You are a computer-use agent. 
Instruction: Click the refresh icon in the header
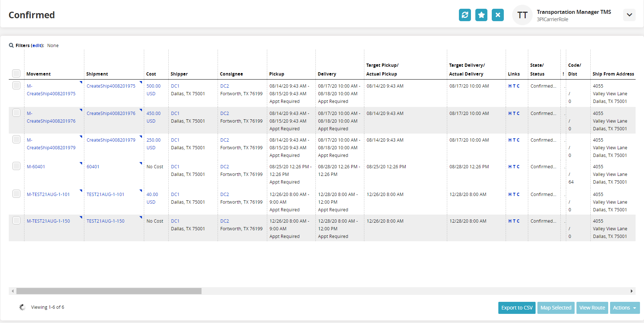[465, 15]
